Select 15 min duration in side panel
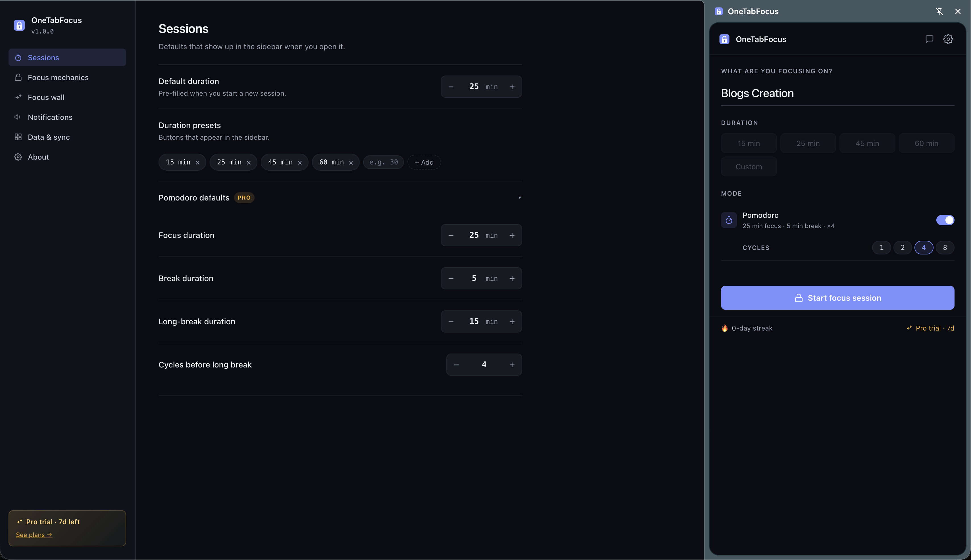Viewport: 971px width, 560px height. (x=749, y=143)
